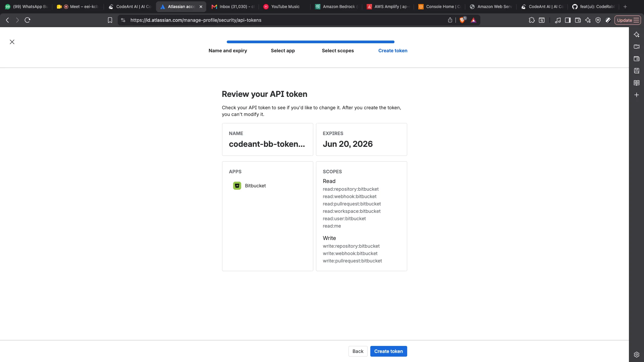
Task: Switch to the YouTube Music tab
Action: point(285,7)
